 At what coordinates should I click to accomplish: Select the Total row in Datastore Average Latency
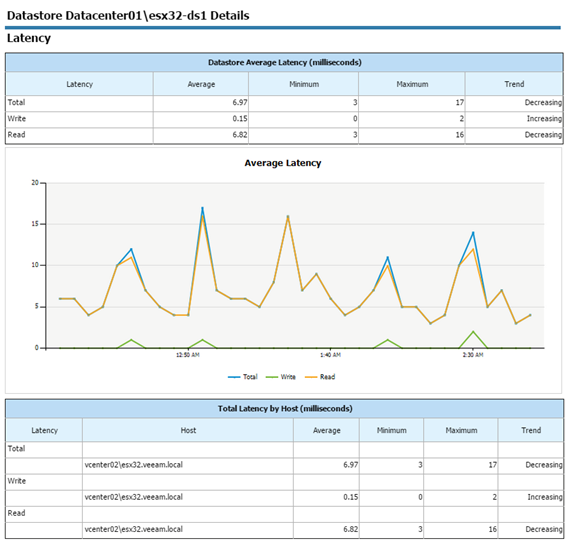(284, 103)
